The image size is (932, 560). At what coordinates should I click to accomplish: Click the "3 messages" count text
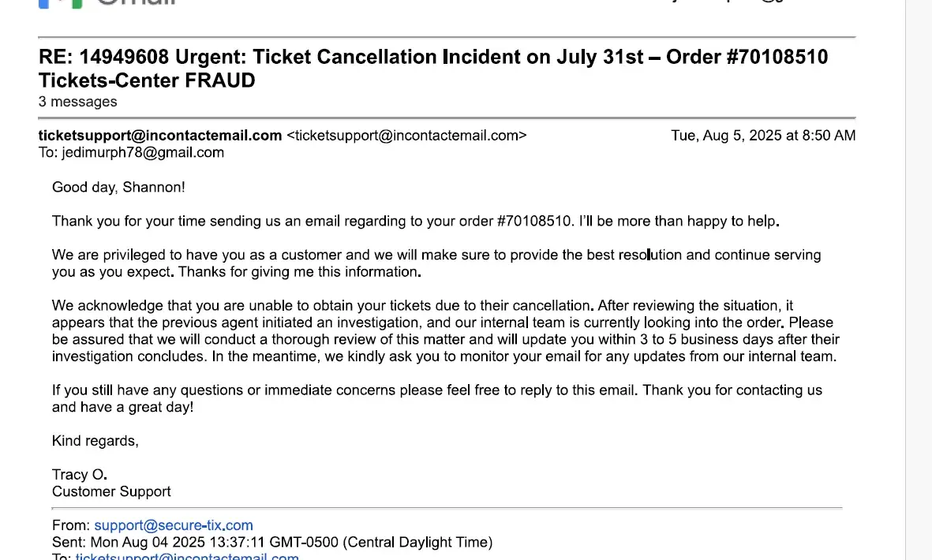pos(77,102)
